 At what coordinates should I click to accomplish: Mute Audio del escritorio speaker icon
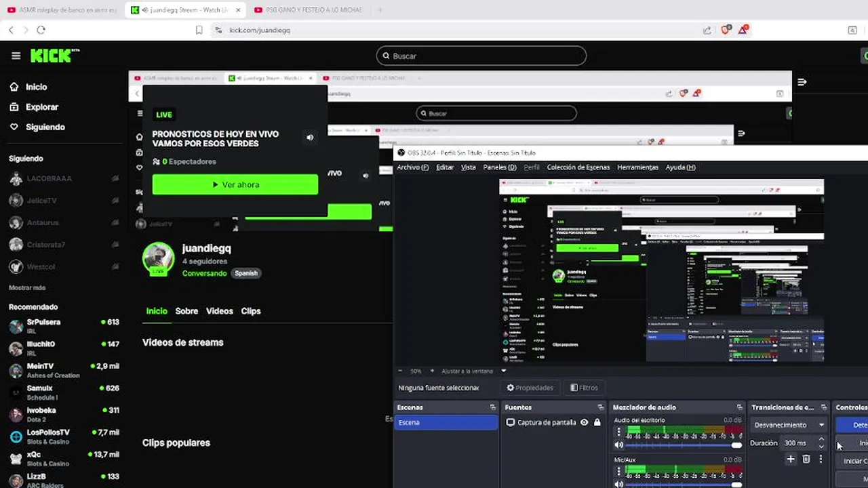tap(618, 445)
